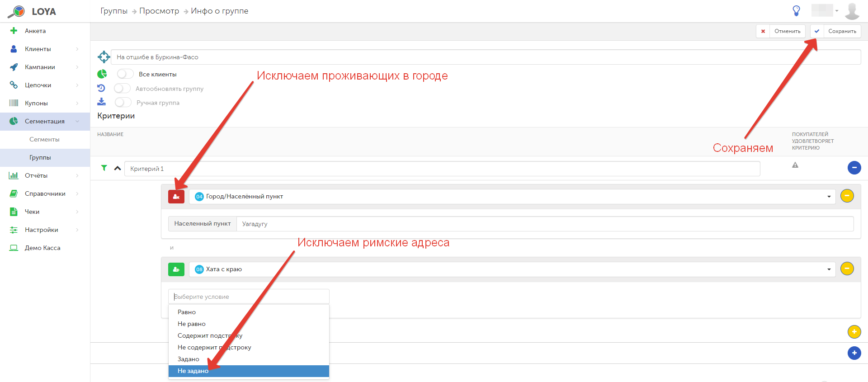
Task: Toggle red exclude button for Город condition
Action: pos(176,196)
